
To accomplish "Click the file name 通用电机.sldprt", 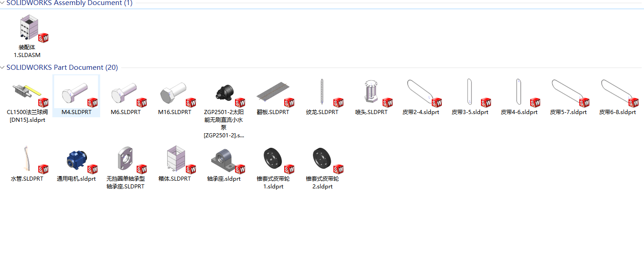I will pyautogui.click(x=76, y=179).
